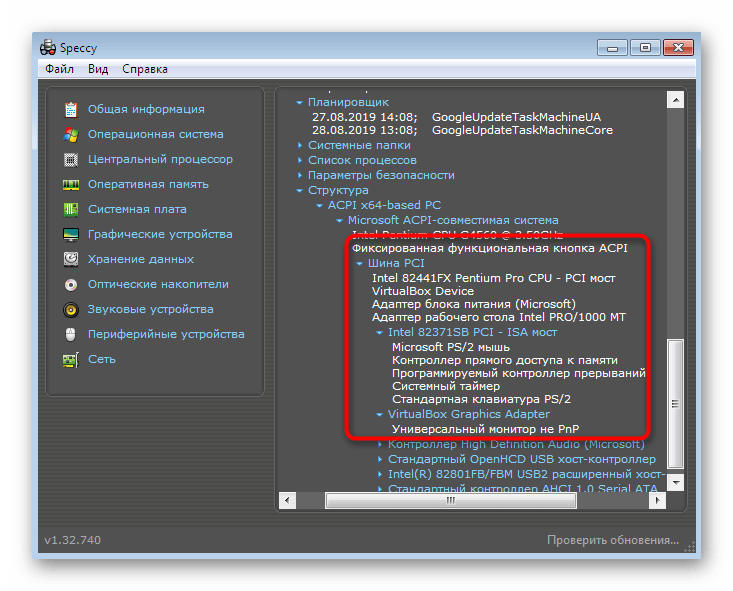
Task: Click the horizontal scrollbar left arrow
Action: point(287,500)
